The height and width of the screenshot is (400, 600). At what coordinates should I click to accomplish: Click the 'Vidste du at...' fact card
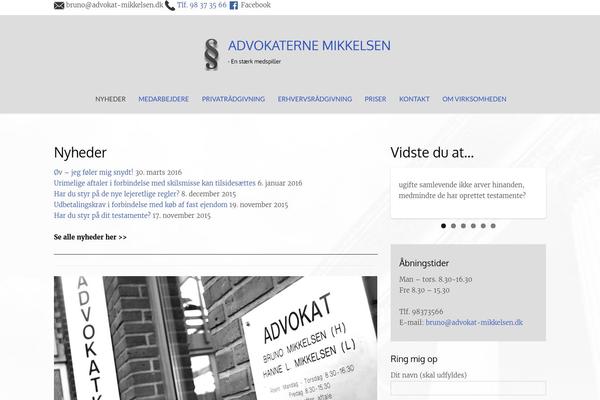(x=468, y=193)
